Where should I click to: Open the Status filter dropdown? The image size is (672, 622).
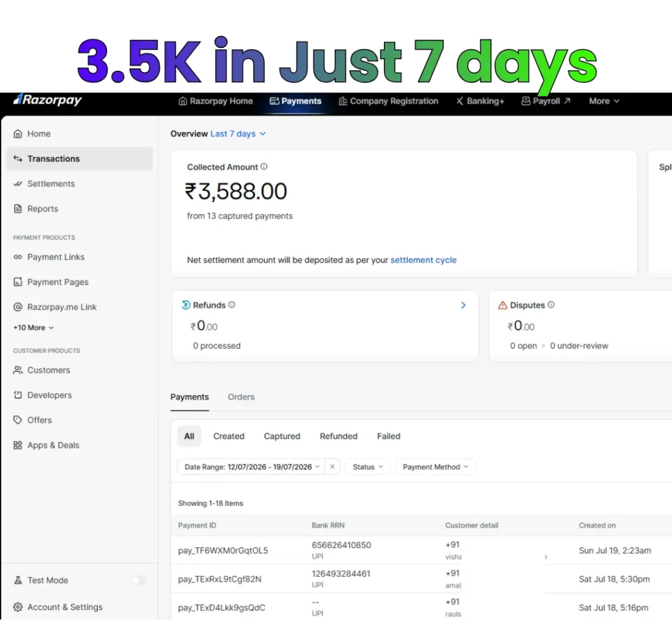coord(367,466)
